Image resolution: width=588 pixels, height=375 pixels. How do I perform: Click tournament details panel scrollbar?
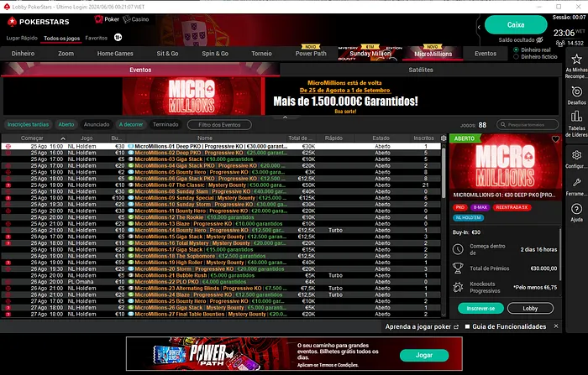(x=560, y=254)
